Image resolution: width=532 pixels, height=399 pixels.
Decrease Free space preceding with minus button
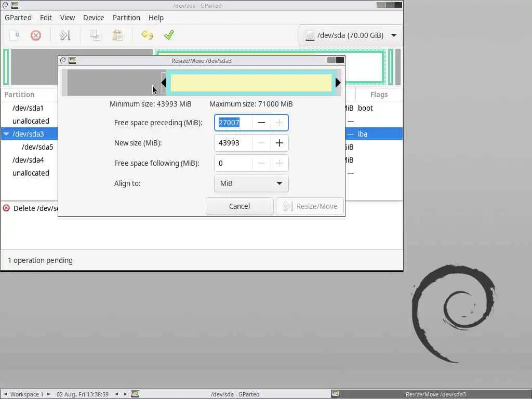coord(261,123)
